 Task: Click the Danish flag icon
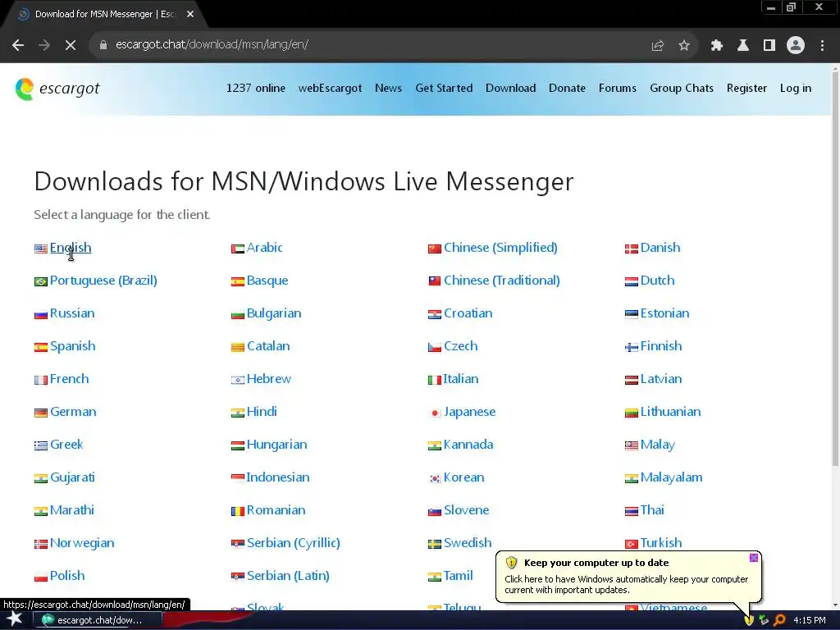(x=631, y=249)
